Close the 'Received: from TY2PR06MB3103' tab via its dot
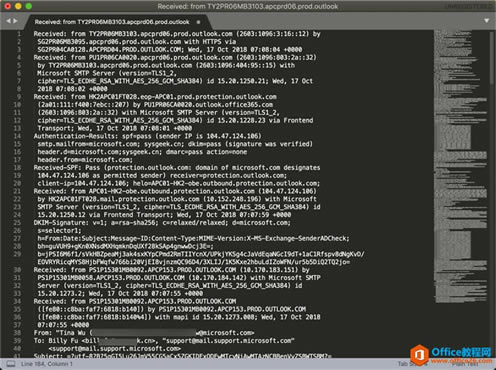 point(198,22)
